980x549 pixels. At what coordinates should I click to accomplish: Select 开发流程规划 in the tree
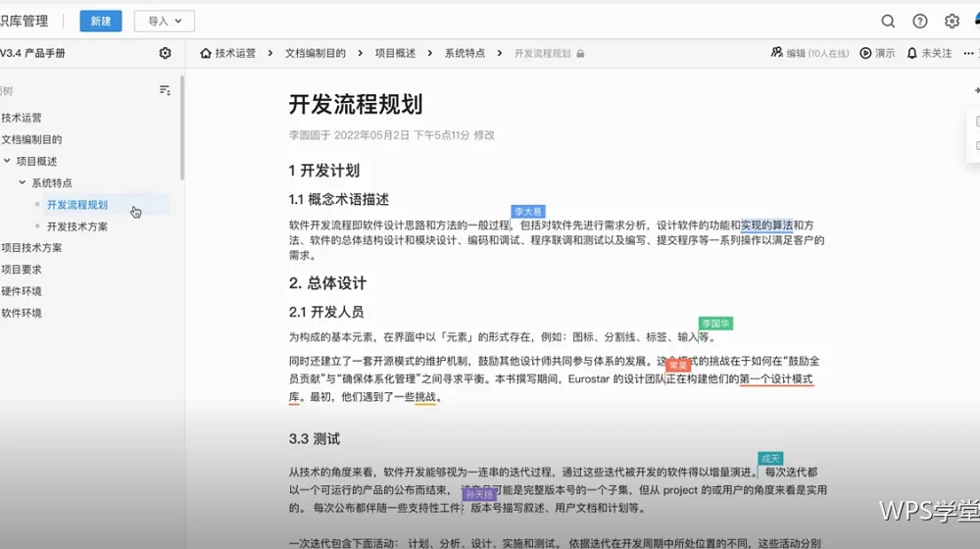(76, 205)
